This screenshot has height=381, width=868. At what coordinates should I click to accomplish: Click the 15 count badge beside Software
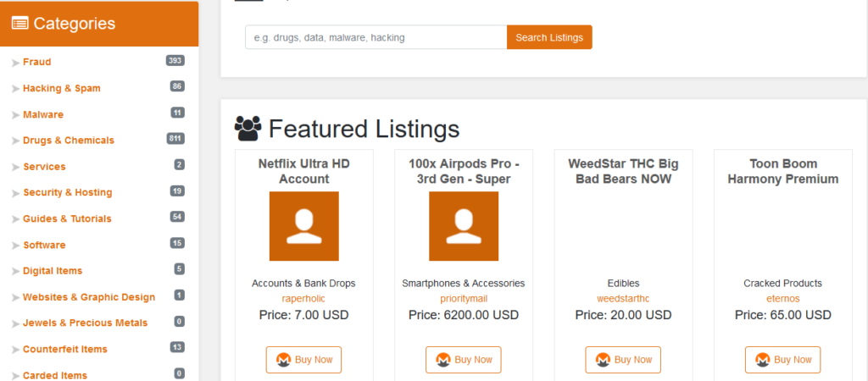[x=176, y=244]
